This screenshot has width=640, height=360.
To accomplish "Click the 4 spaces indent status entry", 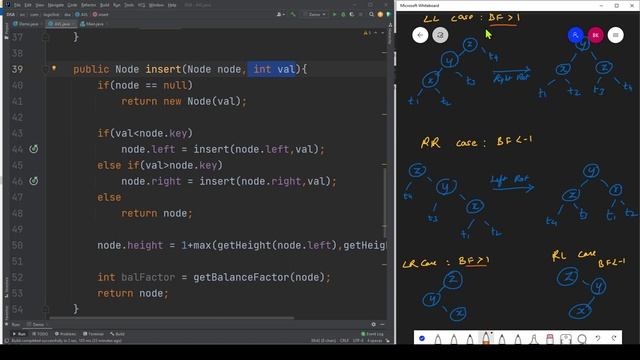I will pos(374,340).
